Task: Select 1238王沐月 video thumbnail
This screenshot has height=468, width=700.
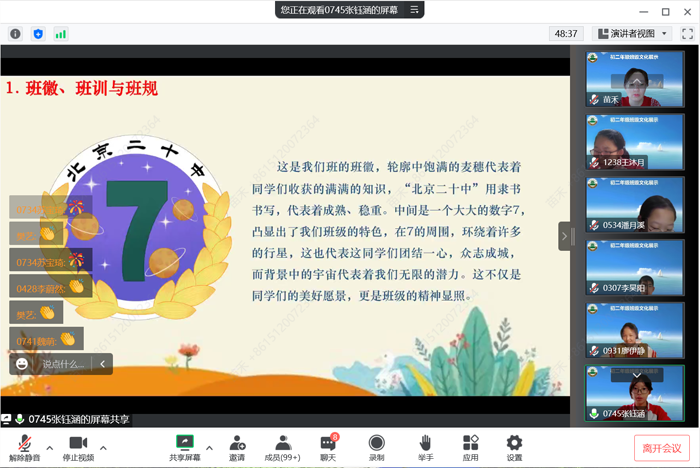Action: pos(634,142)
